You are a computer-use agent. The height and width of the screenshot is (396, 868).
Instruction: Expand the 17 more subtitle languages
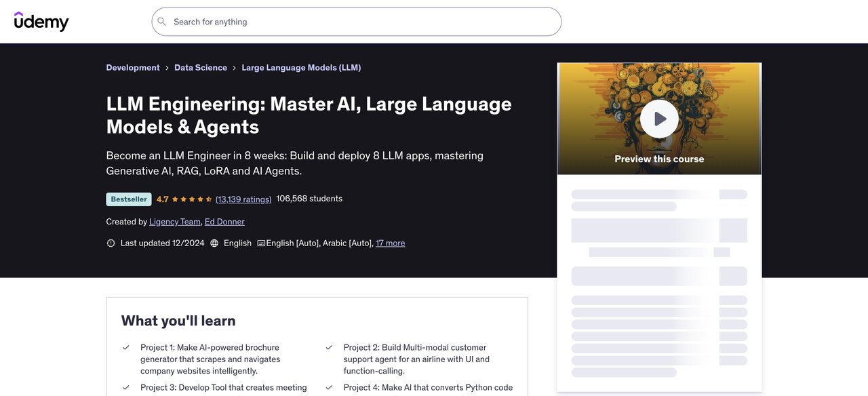click(x=391, y=243)
